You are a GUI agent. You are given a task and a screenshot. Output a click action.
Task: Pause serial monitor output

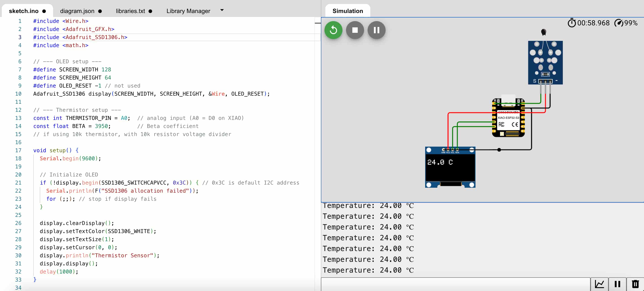617,284
